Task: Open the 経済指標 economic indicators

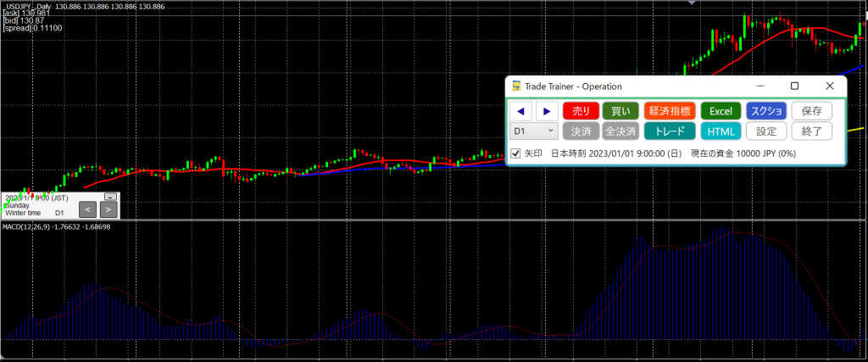Action: (669, 111)
